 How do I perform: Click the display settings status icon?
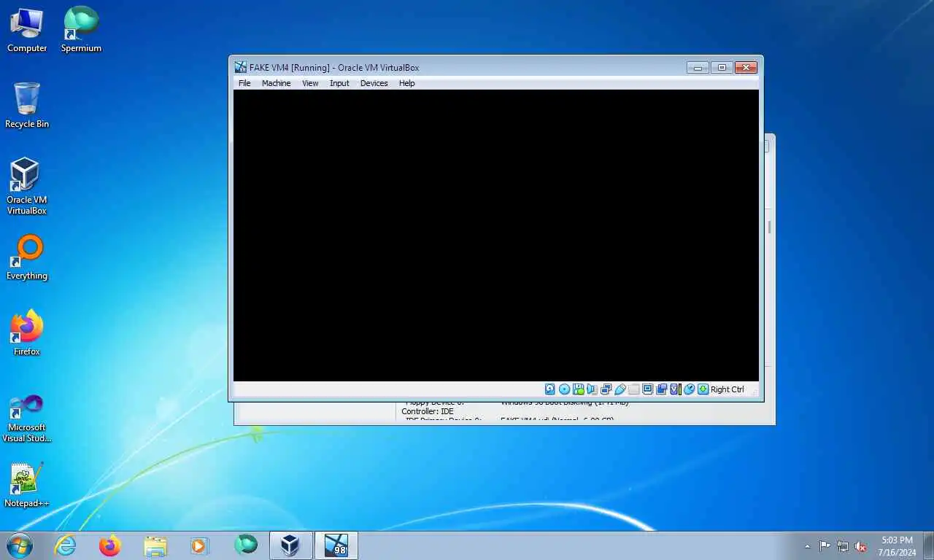(x=647, y=389)
